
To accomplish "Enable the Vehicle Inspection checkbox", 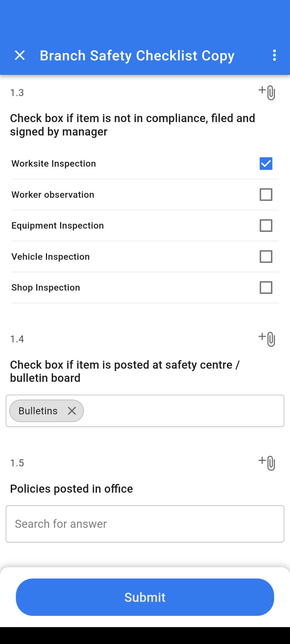I will (x=266, y=257).
